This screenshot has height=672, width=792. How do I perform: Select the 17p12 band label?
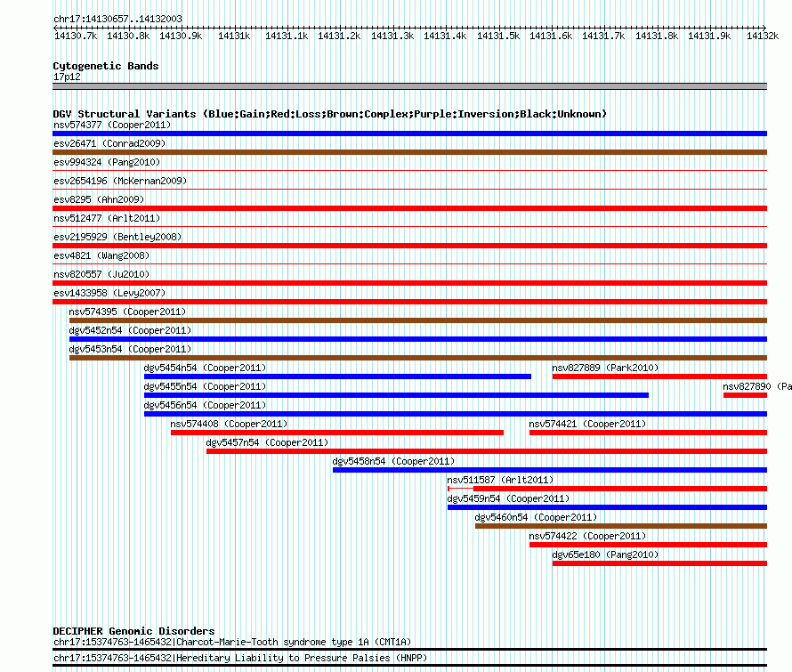67,77
